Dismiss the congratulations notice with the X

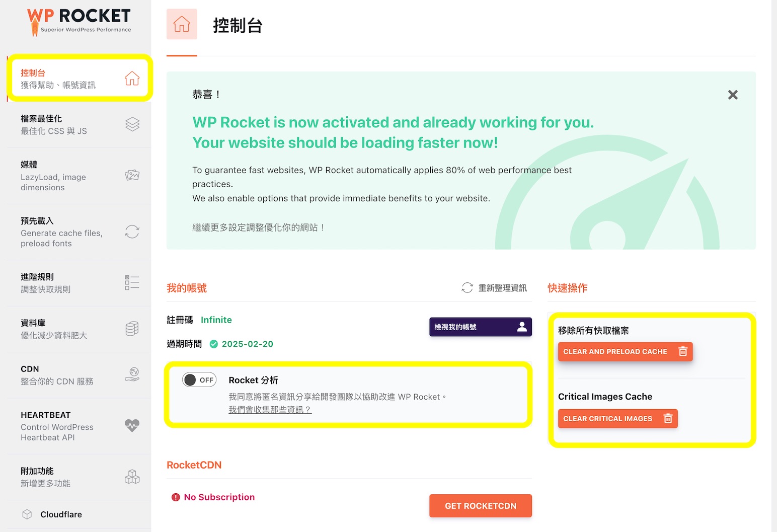click(x=733, y=95)
